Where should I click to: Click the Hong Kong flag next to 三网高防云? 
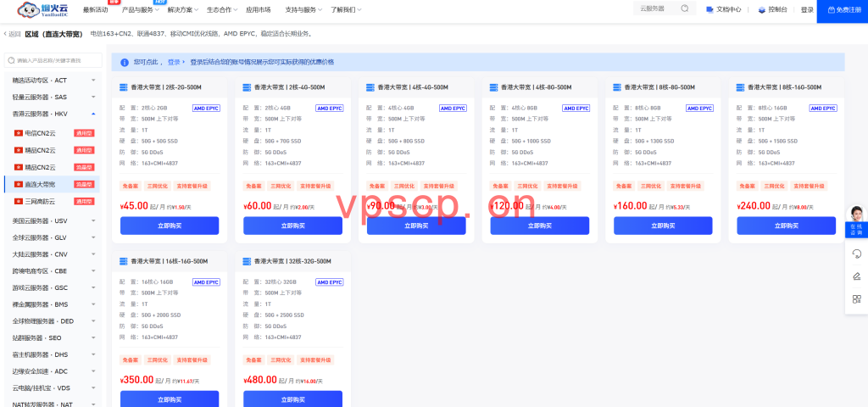point(19,201)
